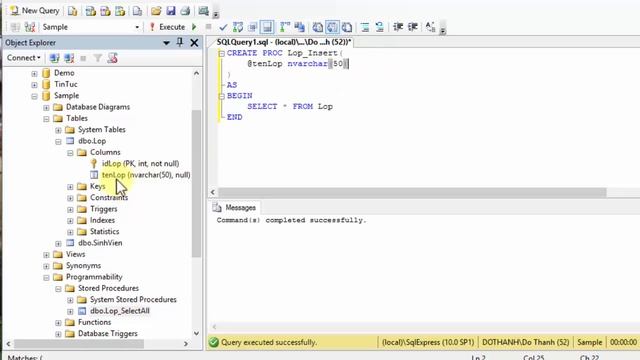Viewport: 640px width, 360px height.
Task: Collapse the Tables folder
Action: [x=46, y=119]
